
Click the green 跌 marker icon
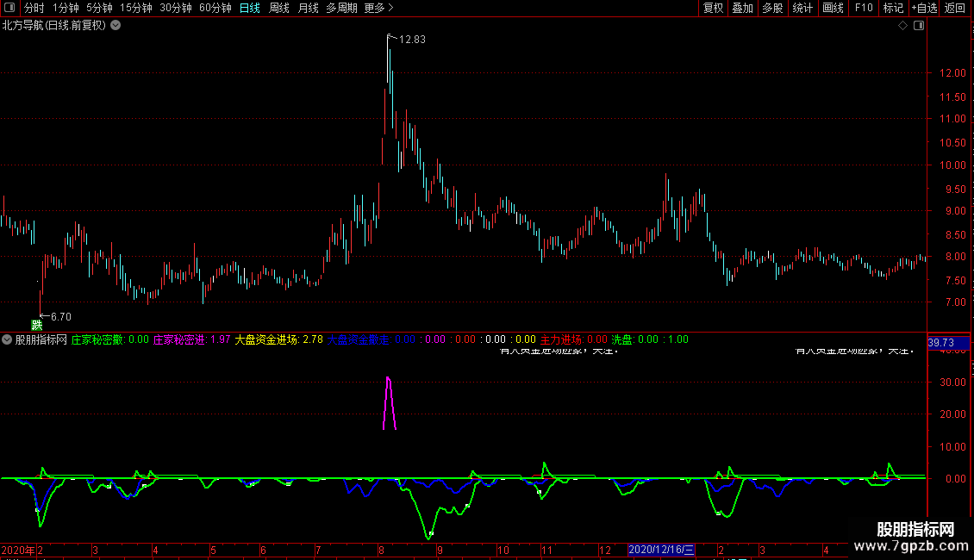37,326
